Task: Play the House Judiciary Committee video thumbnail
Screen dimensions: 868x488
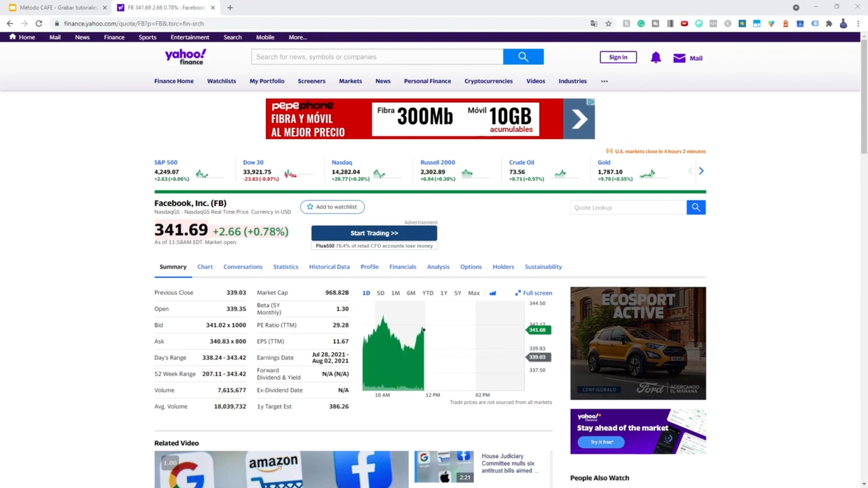Action: pos(444,467)
